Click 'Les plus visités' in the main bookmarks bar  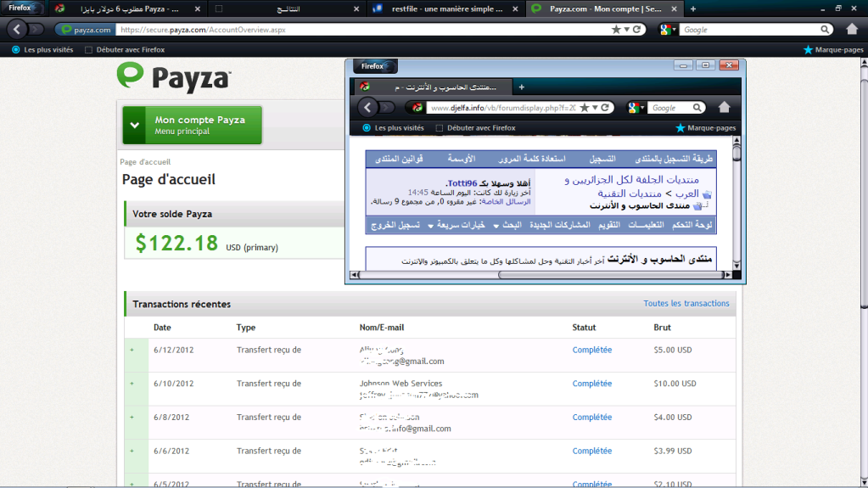42,50
